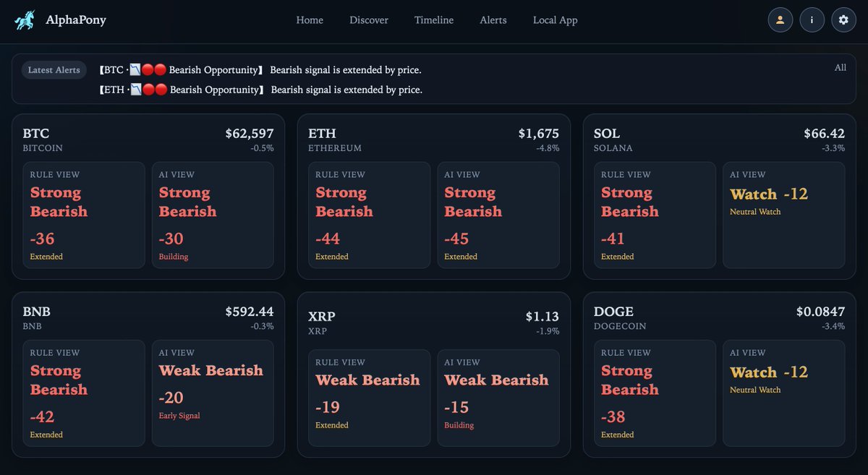Click BNB AI score -20

tap(171, 398)
